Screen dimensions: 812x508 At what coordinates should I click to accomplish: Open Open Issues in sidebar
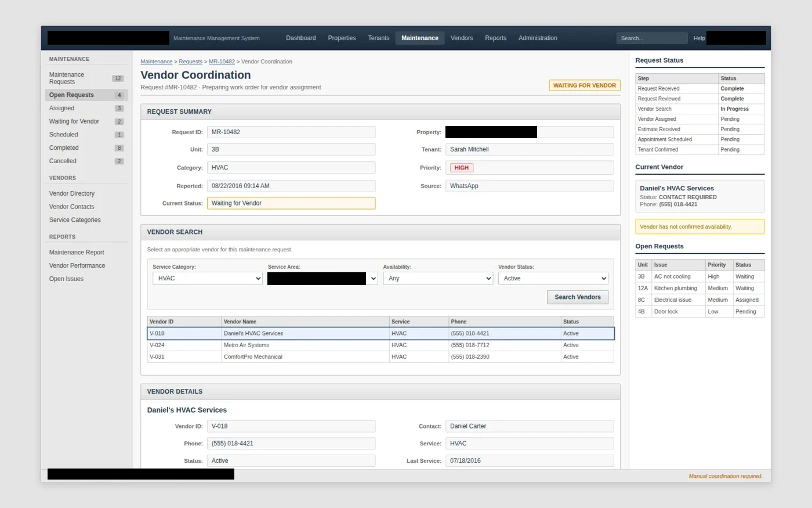86,279
